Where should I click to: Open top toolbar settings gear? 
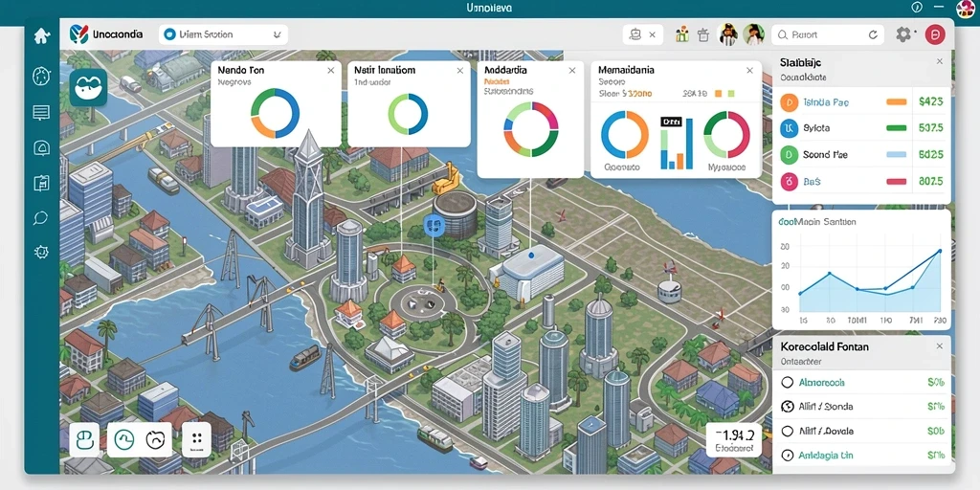click(903, 34)
